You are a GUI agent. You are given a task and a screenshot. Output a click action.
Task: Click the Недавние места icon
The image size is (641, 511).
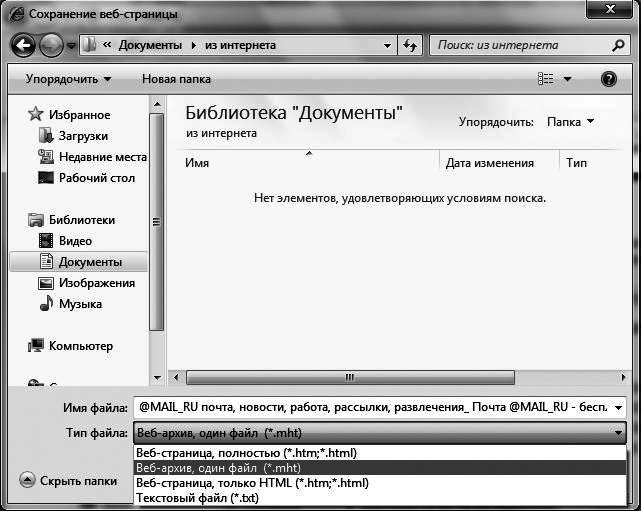[x=46, y=157]
